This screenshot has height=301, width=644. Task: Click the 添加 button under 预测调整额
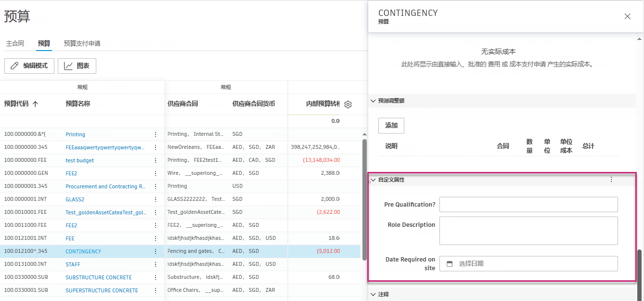click(x=391, y=125)
